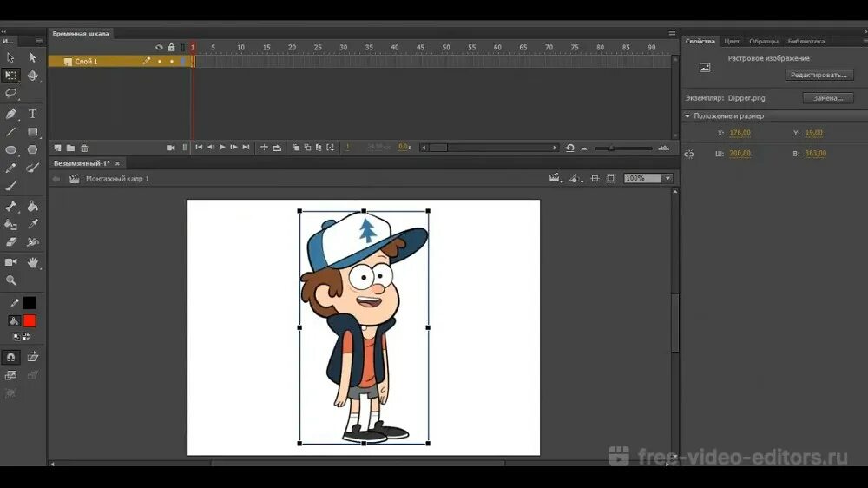Select the PolyStar hexagon tool
The image size is (868, 488).
33,149
